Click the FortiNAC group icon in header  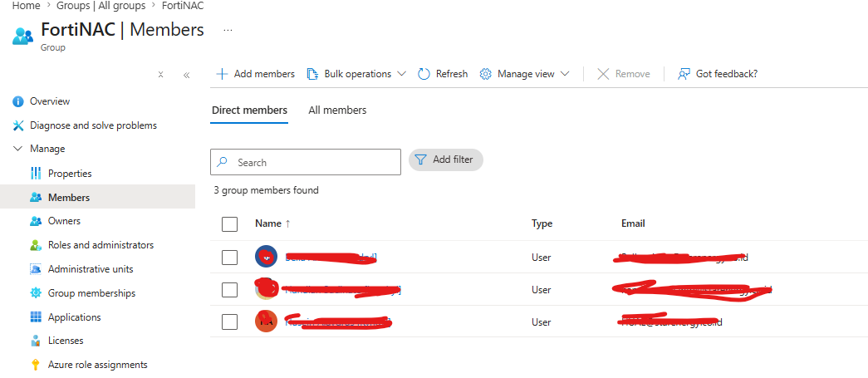[x=22, y=36]
